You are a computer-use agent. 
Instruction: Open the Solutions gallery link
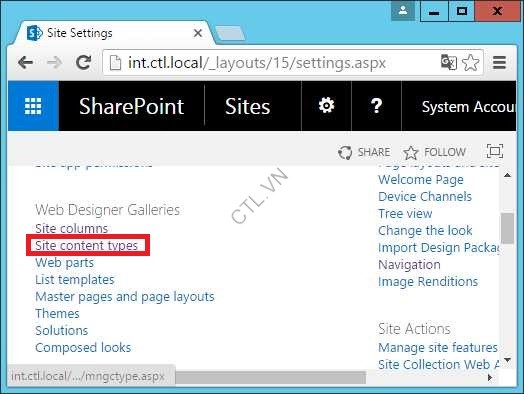(61, 331)
